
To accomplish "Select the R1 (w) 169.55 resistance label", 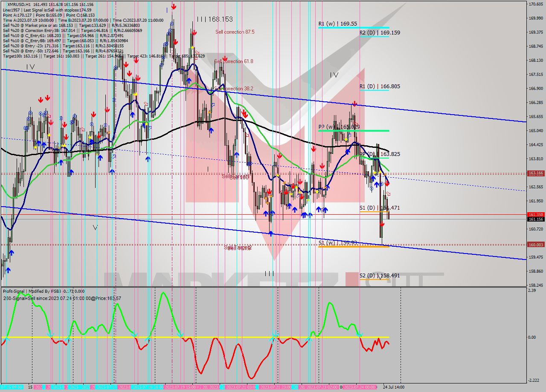I will (x=337, y=24).
